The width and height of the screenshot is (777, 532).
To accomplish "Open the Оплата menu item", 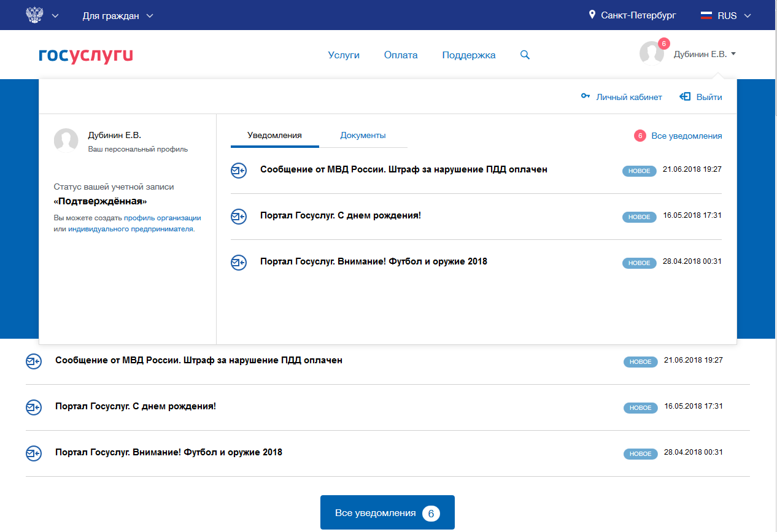I will click(x=401, y=55).
